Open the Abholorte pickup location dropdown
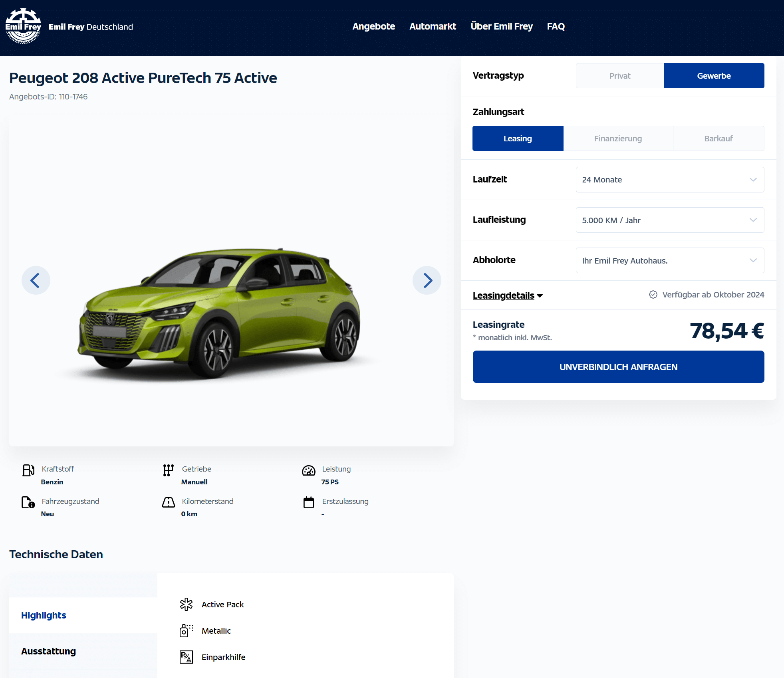Viewport: 784px width, 678px height. point(670,260)
